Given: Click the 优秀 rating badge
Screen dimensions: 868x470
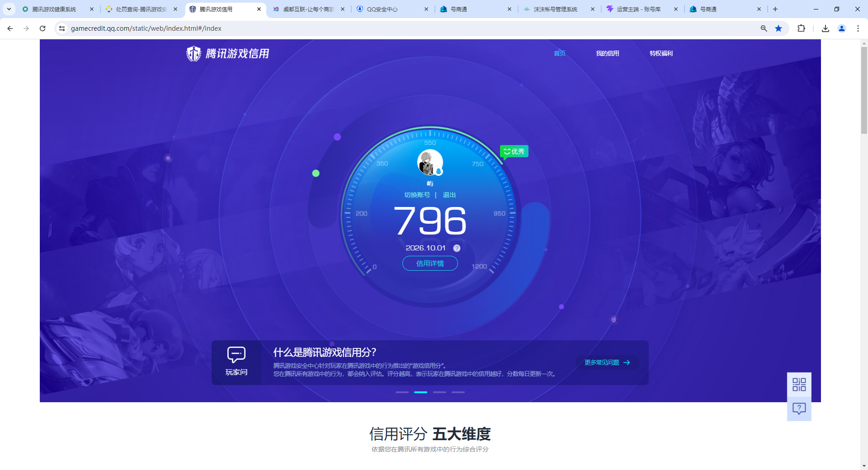Looking at the screenshot, I should point(514,151).
